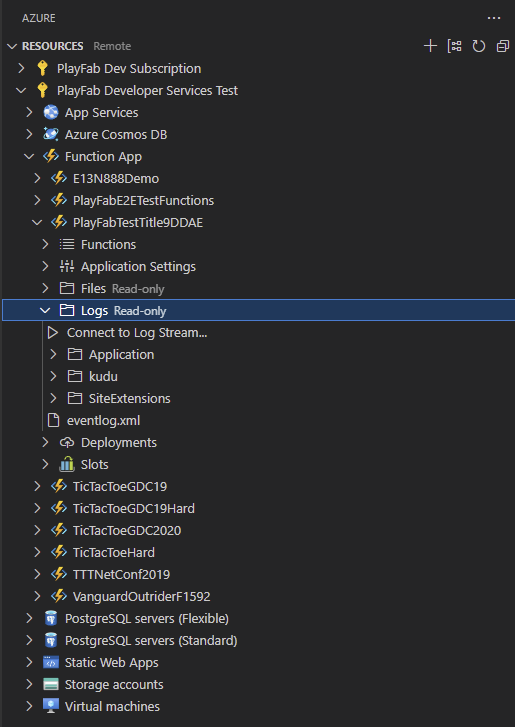The height and width of the screenshot is (727, 515).
Task: Click the folder icon next to Application
Action: (75, 354)
